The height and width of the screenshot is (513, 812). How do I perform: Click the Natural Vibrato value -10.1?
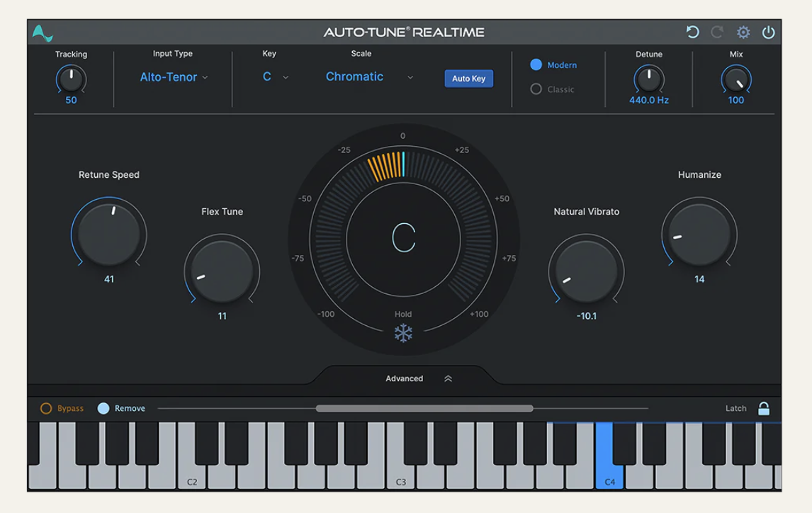(x=586, y=316)
